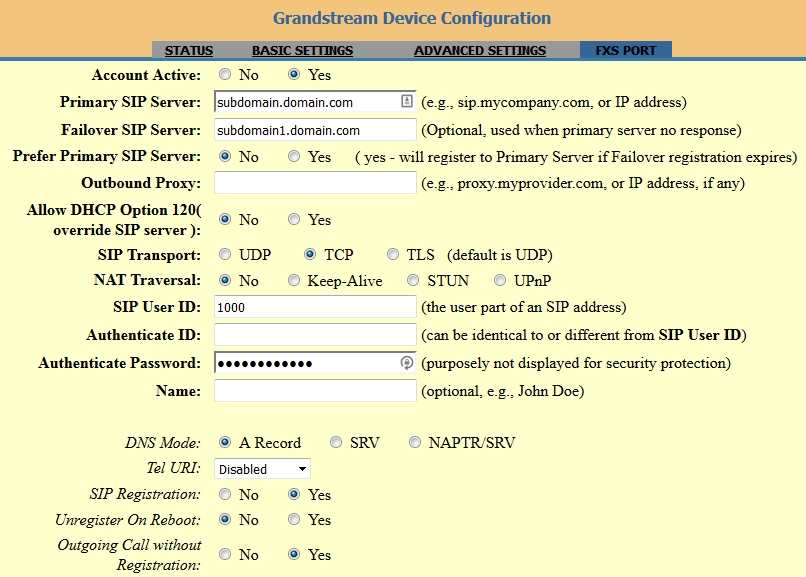Choose UDP as SIP Transport
The image size is (806, 577).
(x=225, y=255)
